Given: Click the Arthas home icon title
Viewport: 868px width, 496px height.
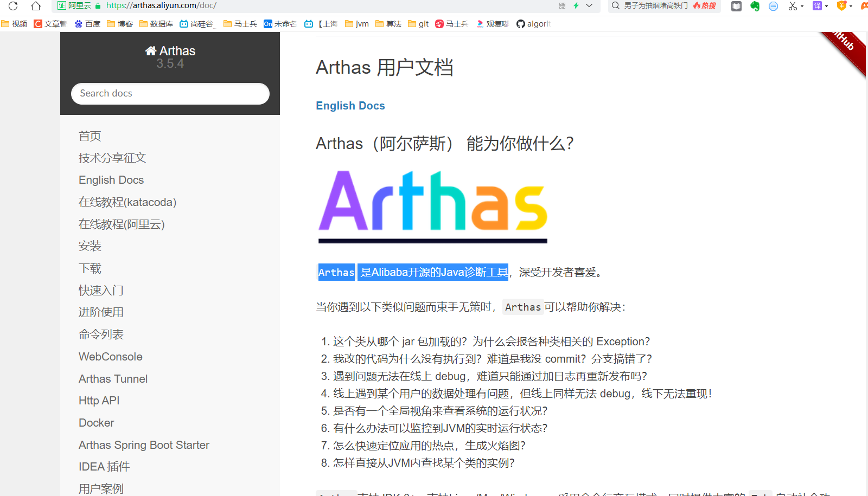Looking at the screenshot, I should tap(170, 51).
